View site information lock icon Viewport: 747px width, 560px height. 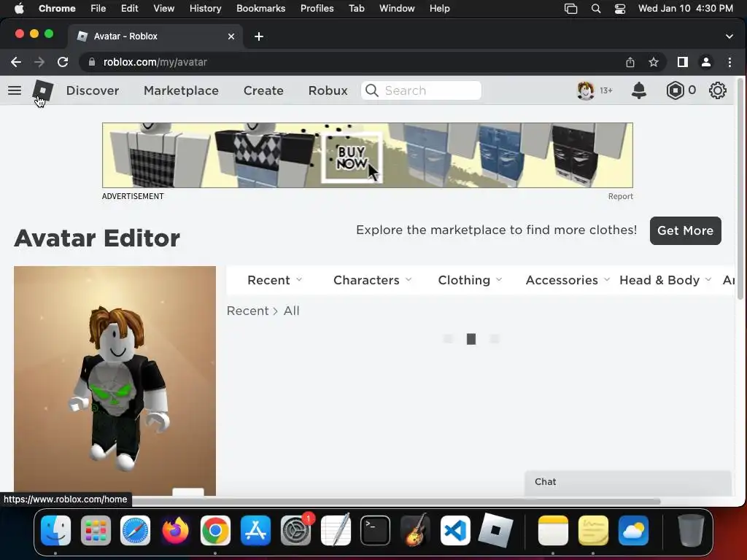pyautogui.click(x=91, y=62)
